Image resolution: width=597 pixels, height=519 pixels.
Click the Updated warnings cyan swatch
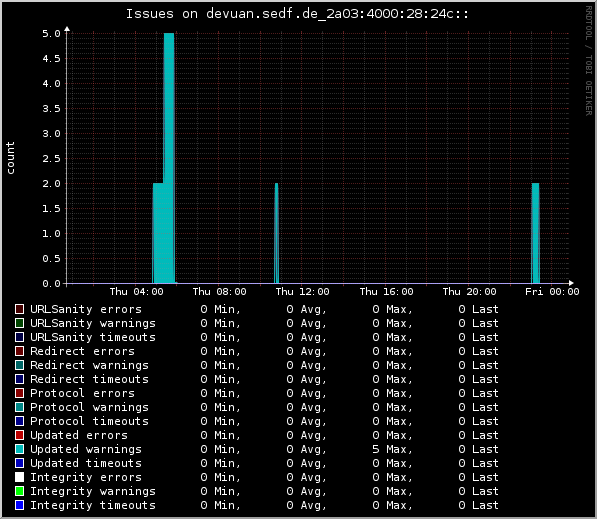(x=19, y=449)
